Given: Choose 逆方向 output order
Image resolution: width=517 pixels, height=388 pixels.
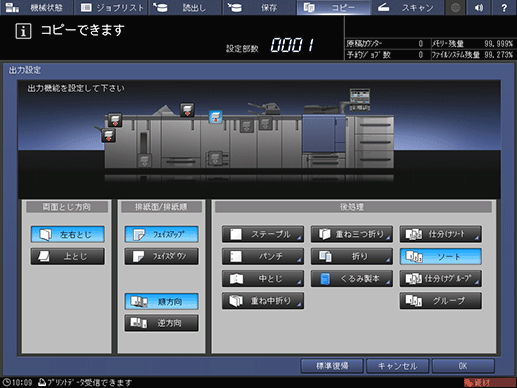Looking at the screenshot, I should pos(162,323).
